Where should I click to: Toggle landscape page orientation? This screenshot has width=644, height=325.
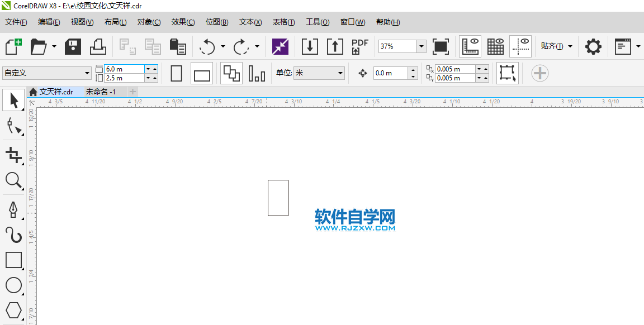click(x=202, y=73)
